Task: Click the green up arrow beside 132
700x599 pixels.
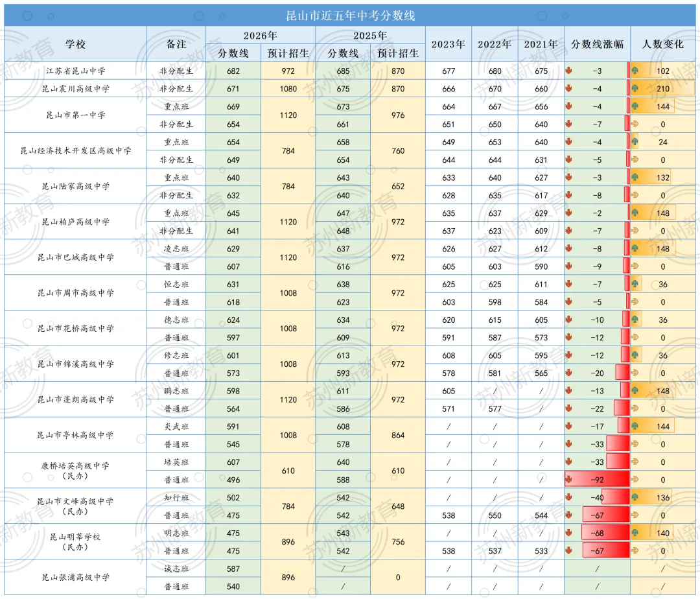Action: pyautogui.click(x=635, y=177)
